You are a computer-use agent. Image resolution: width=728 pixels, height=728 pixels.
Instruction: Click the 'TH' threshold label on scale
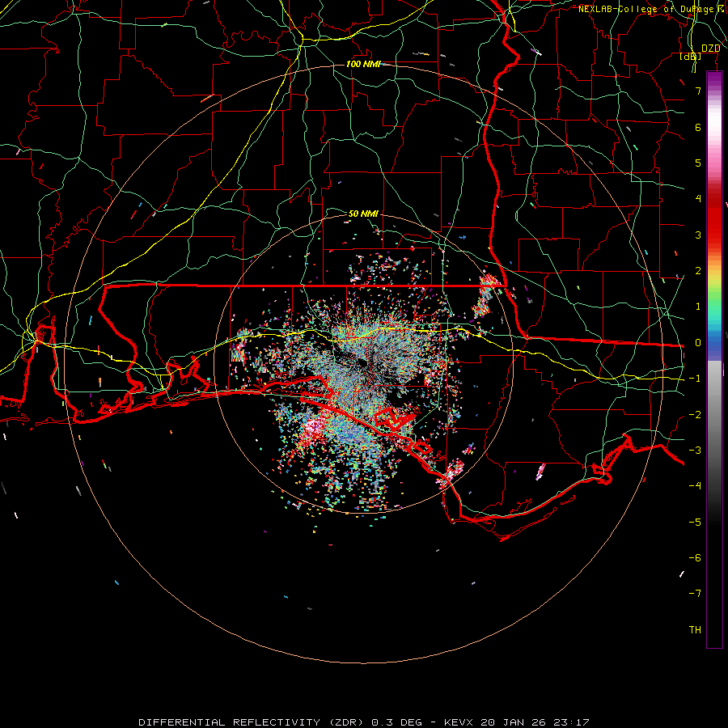tap(695, 629)
